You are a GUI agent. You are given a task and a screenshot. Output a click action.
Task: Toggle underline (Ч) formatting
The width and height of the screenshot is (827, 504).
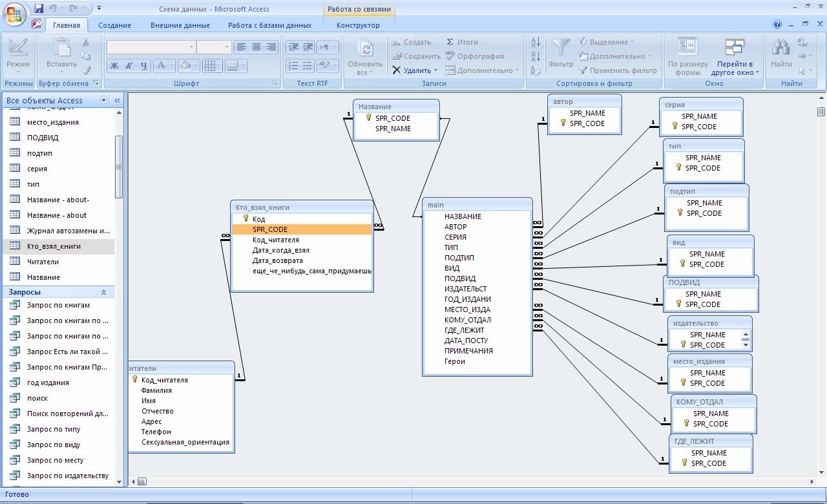click(143, 65)
